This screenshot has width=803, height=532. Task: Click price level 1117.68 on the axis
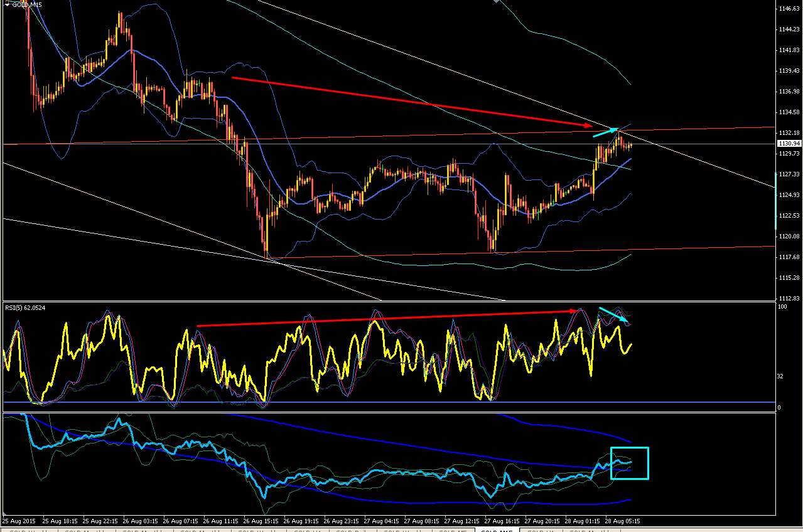tap(789, 257)
